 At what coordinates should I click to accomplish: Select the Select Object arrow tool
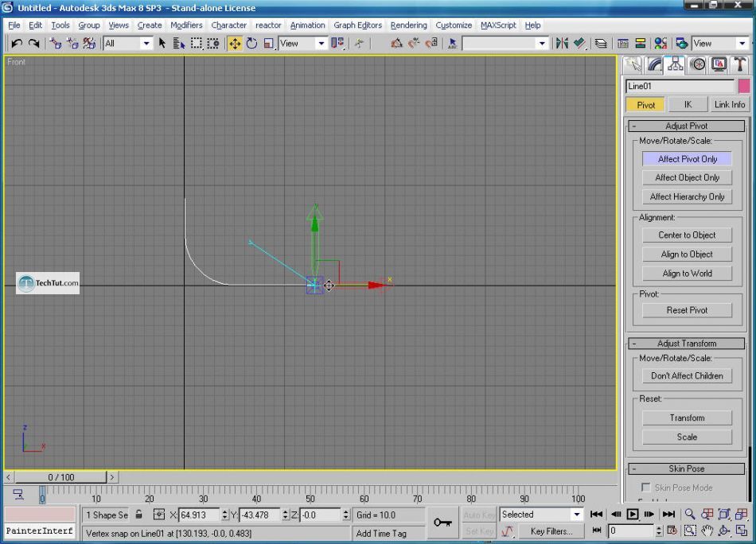[162, 44]
